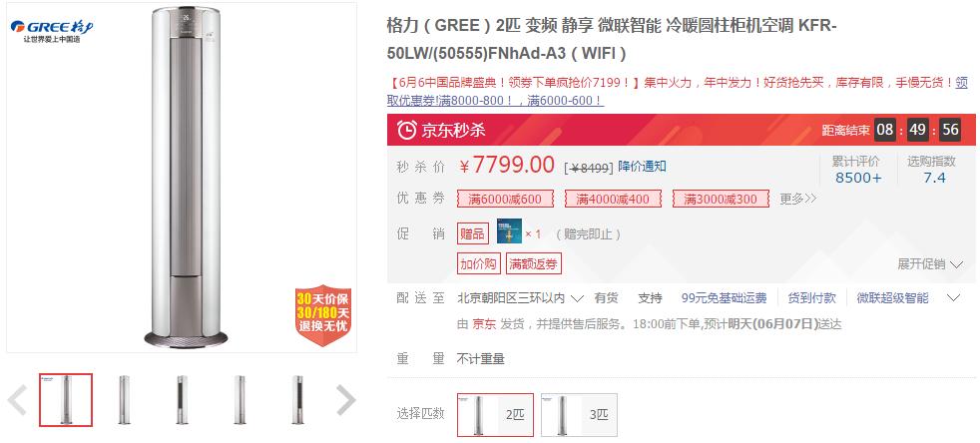Click the previous thumbnail arrow

17,400
